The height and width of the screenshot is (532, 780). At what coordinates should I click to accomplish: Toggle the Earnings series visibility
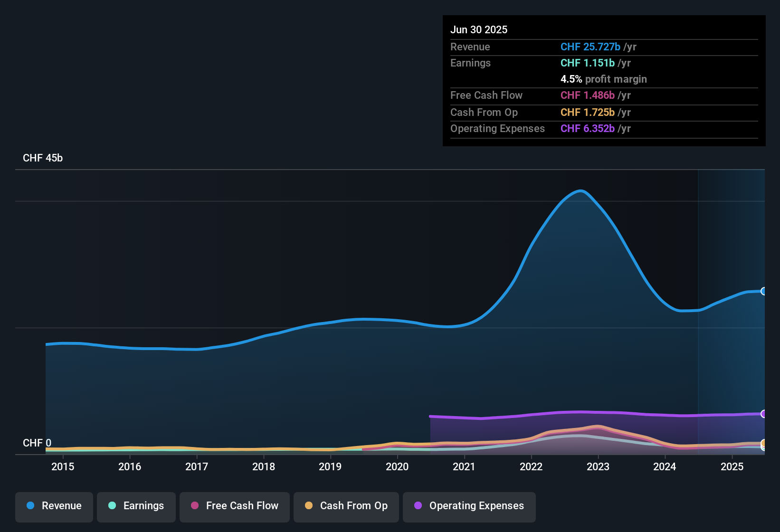point(136,506)
